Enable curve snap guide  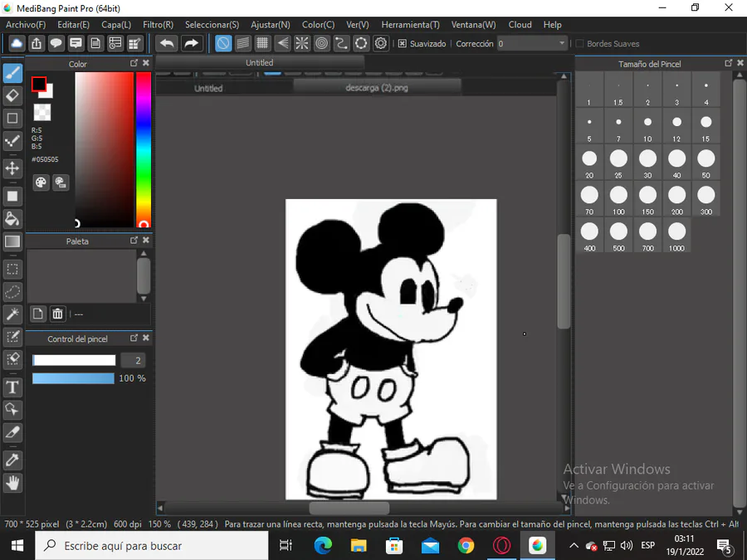point(342,43)
